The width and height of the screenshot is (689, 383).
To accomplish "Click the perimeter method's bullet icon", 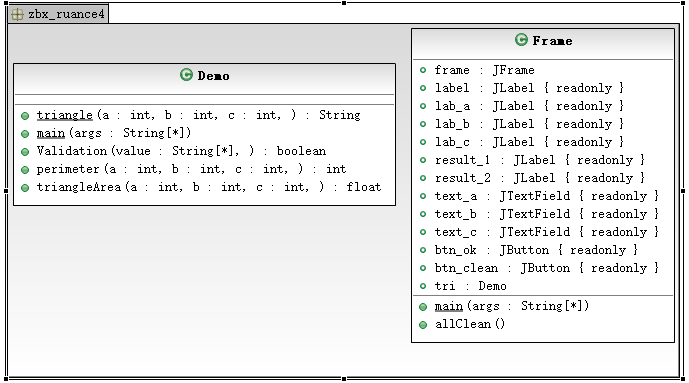I will (x=25, y=170).
